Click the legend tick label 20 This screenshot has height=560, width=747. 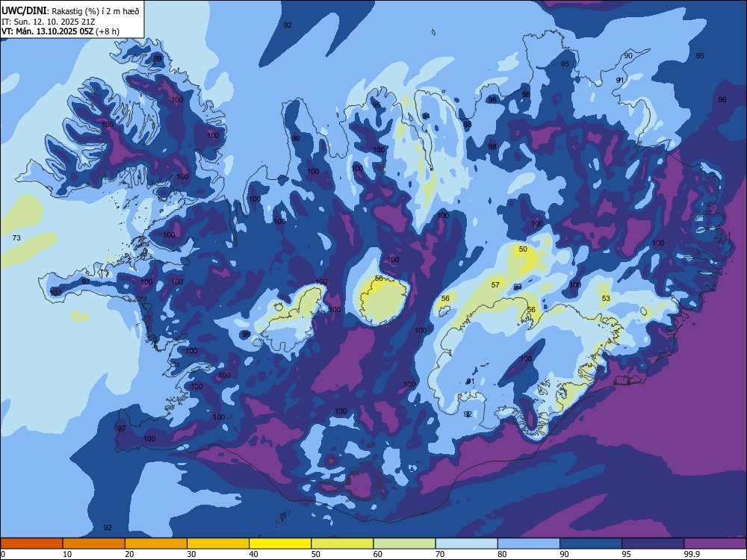click(129, 554)
